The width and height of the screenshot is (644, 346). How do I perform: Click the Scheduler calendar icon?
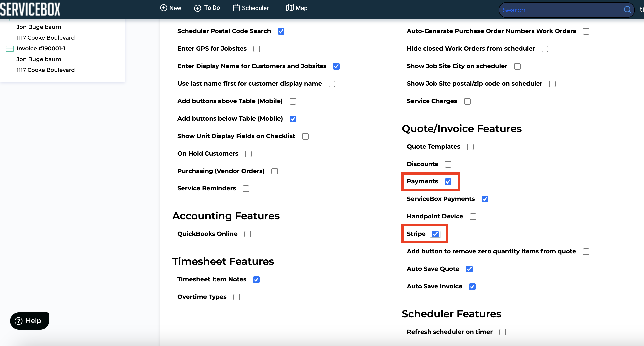click(236, 8)
